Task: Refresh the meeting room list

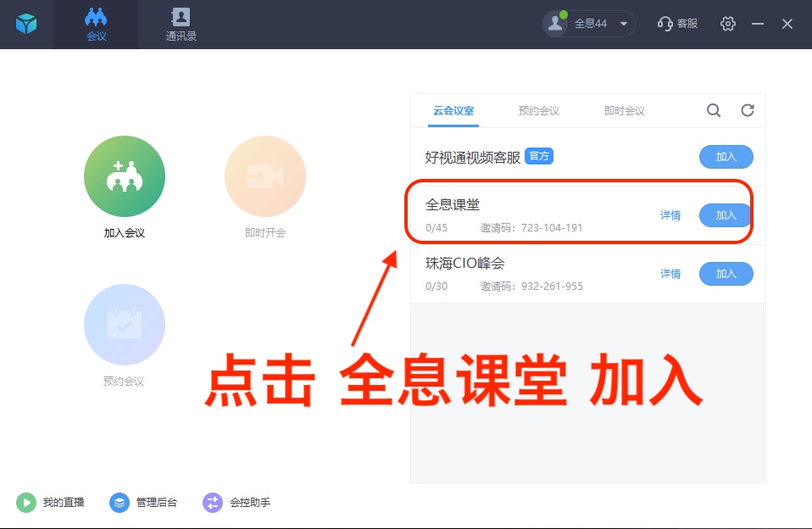Action: 748,110
